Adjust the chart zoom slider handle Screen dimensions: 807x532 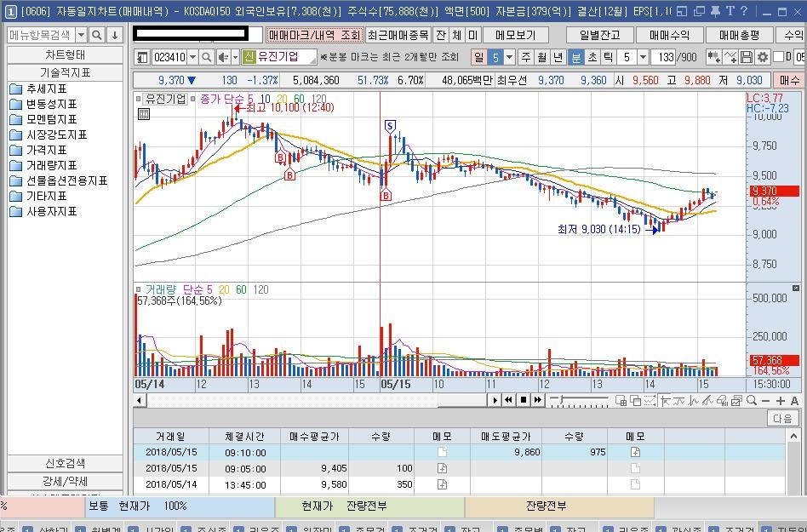coord(561,400)
